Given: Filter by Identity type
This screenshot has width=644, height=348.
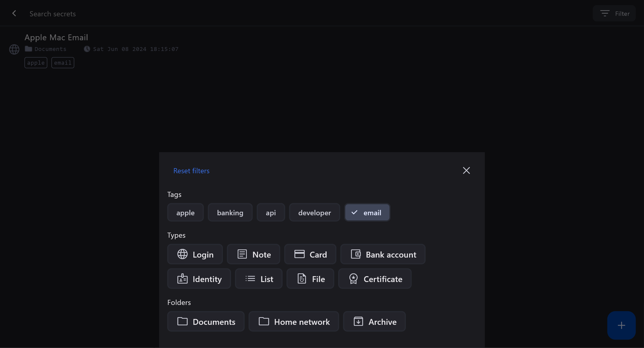Looking at the screenshot, I should click(199, 279).
